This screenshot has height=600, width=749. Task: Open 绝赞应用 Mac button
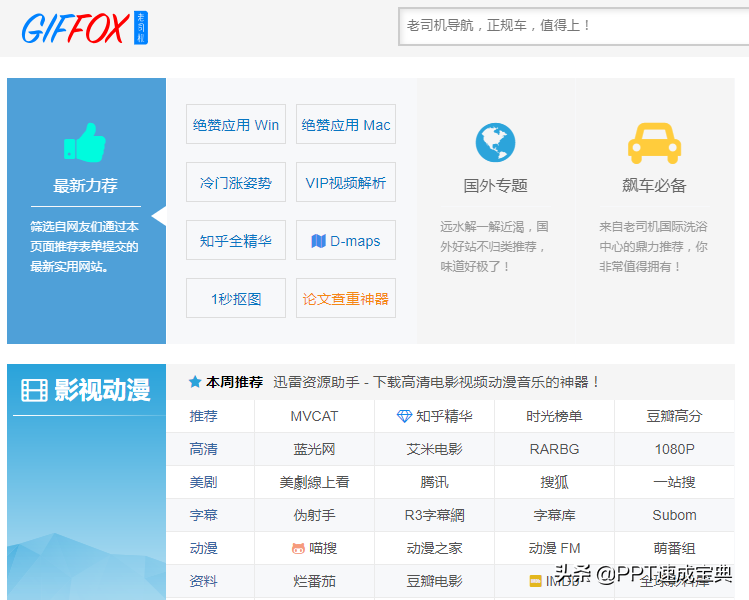[346, 125]
